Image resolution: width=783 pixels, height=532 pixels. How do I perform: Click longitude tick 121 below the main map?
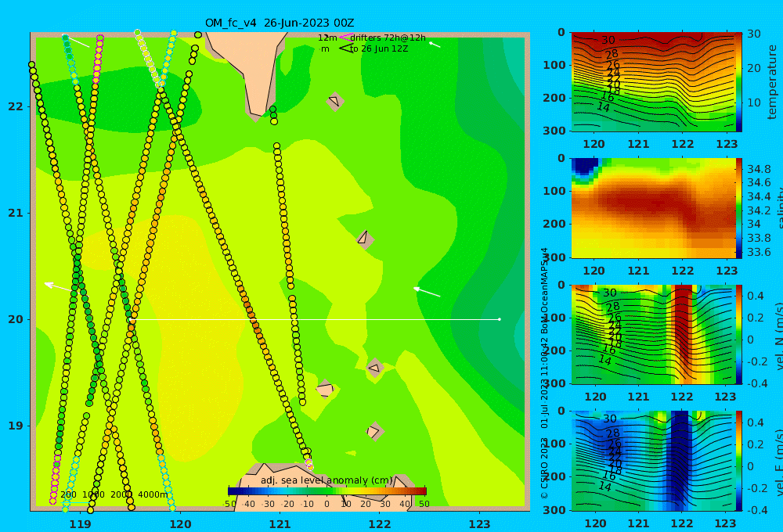(280, 524)
